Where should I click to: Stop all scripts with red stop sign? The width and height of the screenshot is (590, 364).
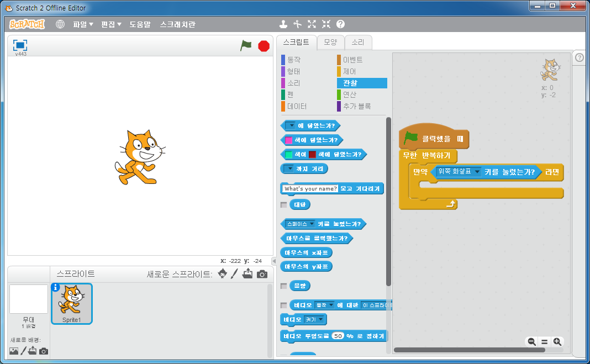pyautogui.click(x=264, y=46)
